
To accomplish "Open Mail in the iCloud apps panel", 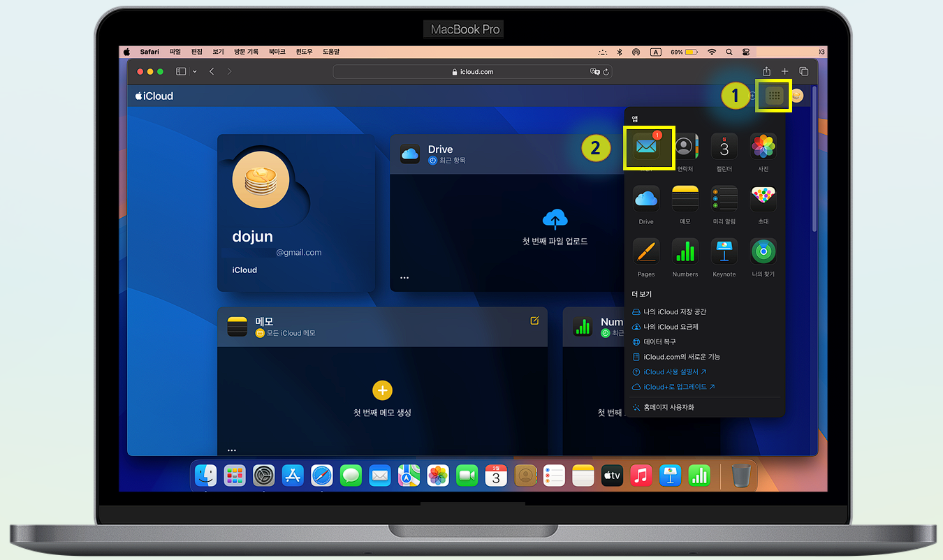I will pos(646,146).
